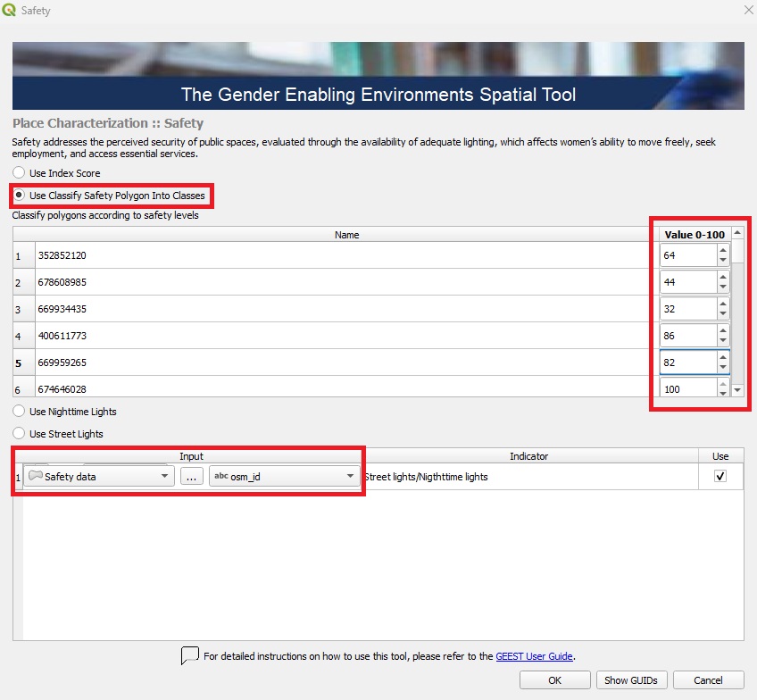This screenshot has width=757, height=700.
Task: Click the scroll down arrow of the classes table
Action: point(737,389)
